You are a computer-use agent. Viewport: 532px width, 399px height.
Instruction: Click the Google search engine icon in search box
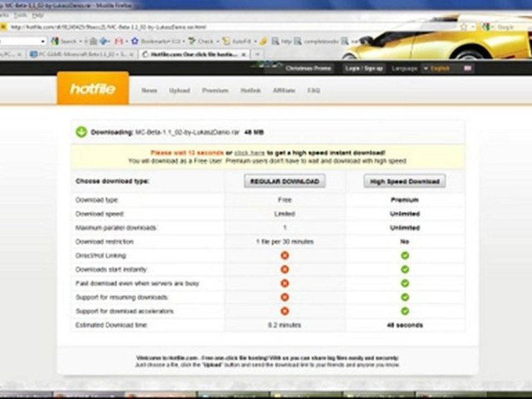coord(486,27)
